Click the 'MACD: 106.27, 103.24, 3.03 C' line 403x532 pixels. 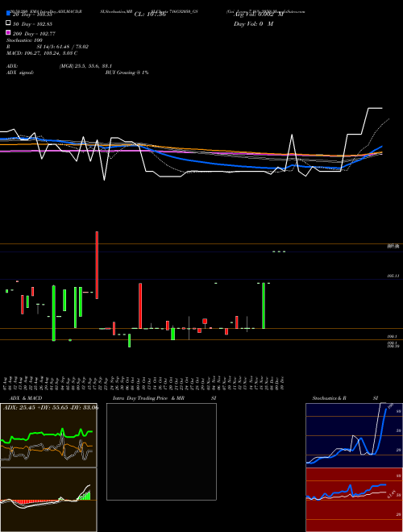42,53
